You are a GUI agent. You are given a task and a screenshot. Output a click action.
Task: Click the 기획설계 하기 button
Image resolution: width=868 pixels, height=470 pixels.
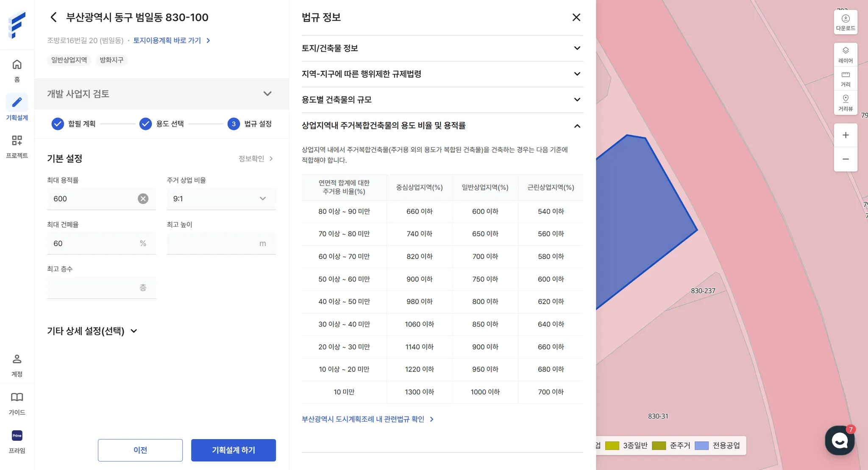point(233,450)
